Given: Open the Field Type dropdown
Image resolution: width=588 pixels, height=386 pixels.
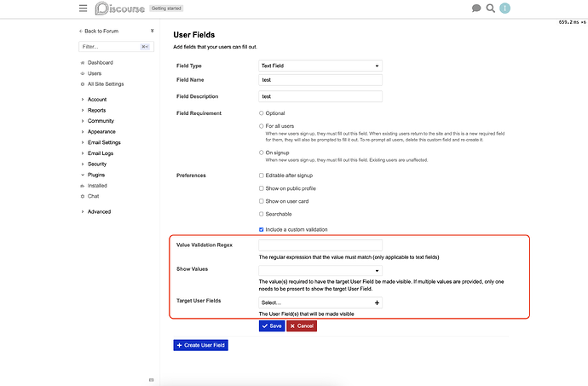Looking at the screenshot, I should pyautogui.click(x=320, y=66).
